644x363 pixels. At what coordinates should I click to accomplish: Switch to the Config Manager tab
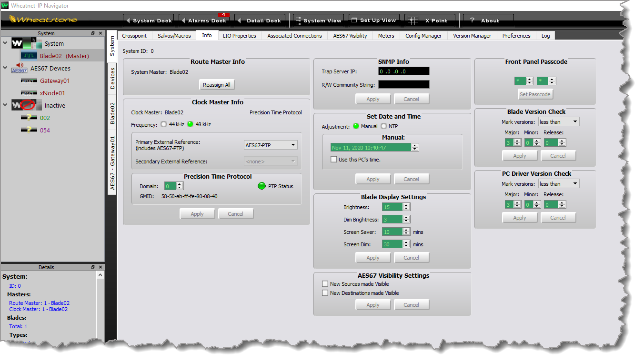423,36
